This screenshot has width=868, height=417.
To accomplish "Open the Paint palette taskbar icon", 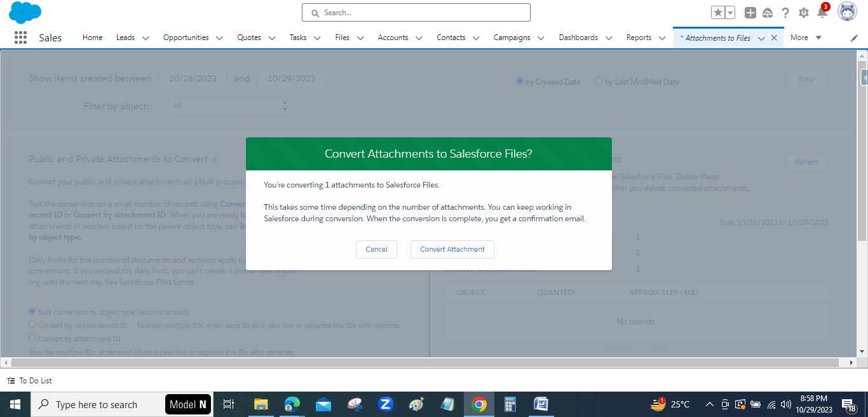I will pyautogui.click(x=416, y=404).
